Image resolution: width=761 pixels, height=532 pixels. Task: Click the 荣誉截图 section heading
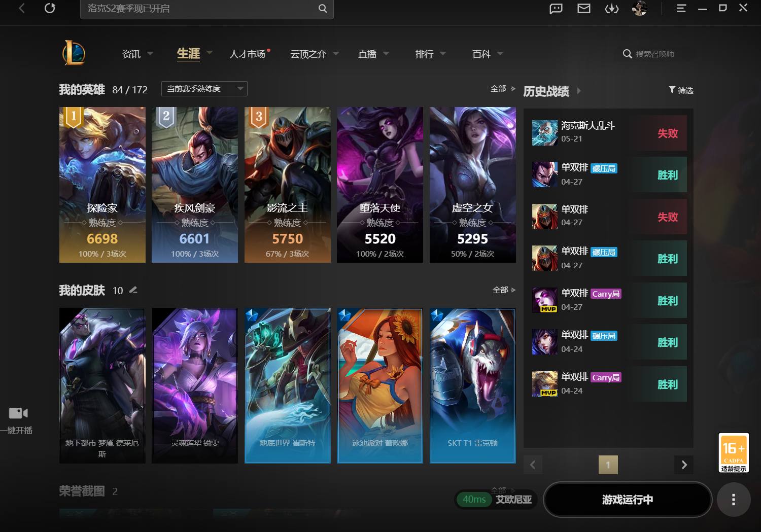pos(82,491)
